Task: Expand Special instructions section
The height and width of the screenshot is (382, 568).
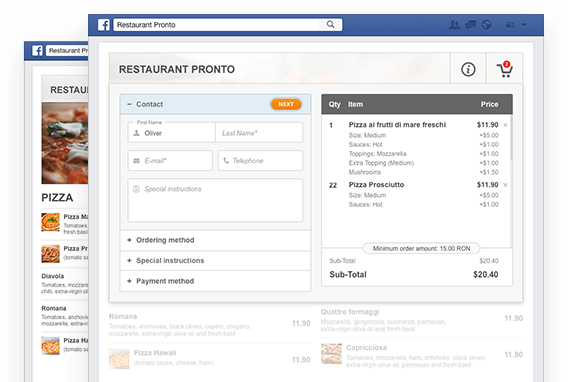Action: click(x=215, y=261)
